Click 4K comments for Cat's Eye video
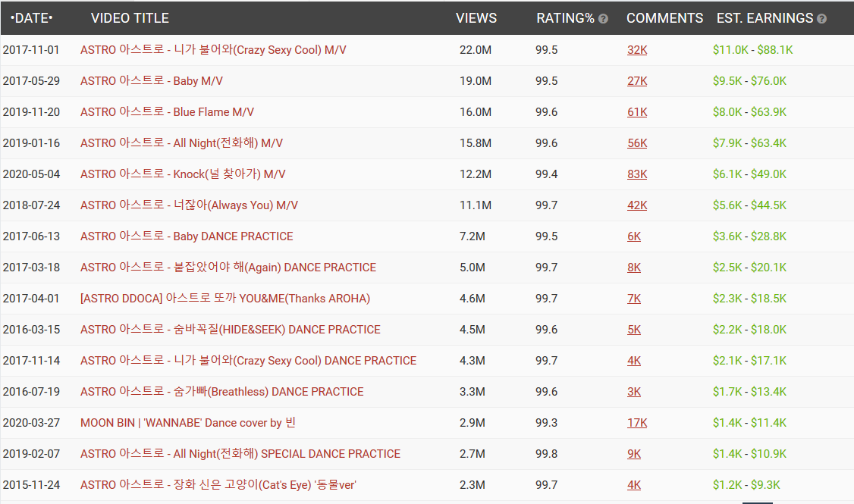854x504 pixels. [634, 484]
